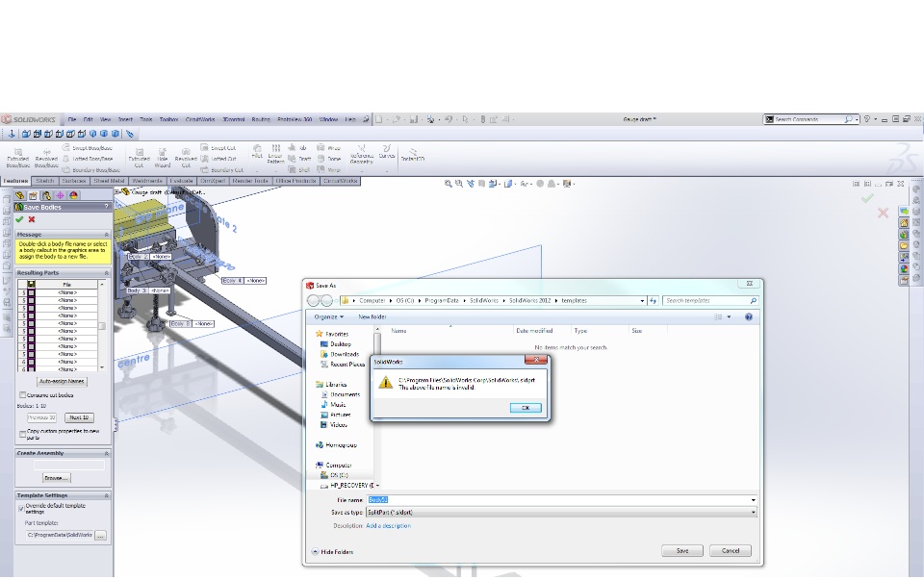The width and height of the screenshot is (924, 580).
Task: Select Documents under Libraries
Action: (x=340, y=394)
